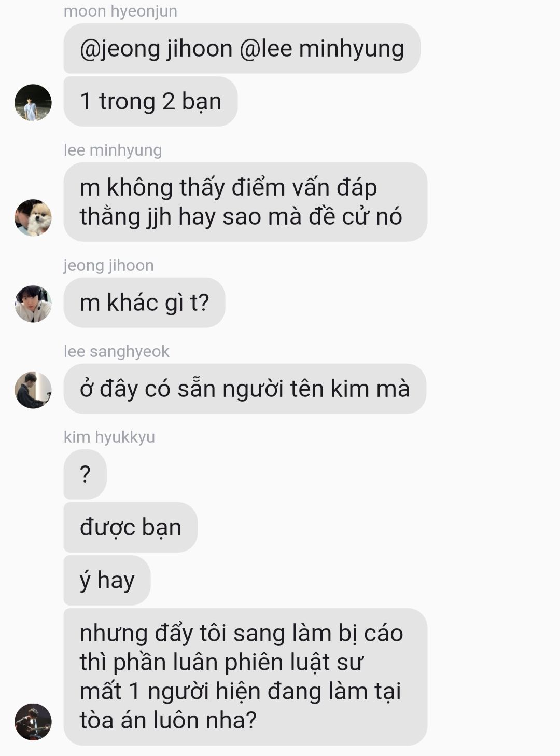Tap lee sanghyeok's piano avatar
Screen dimensions: 560x756
[x=33, y=390]
